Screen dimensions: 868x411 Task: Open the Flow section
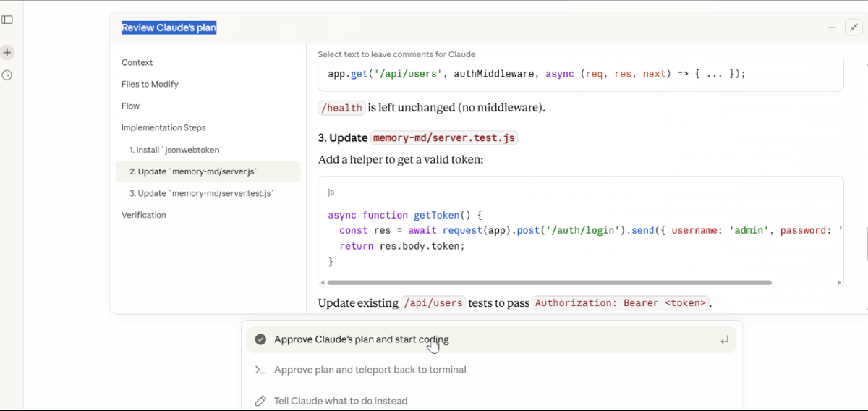(131, 106)
